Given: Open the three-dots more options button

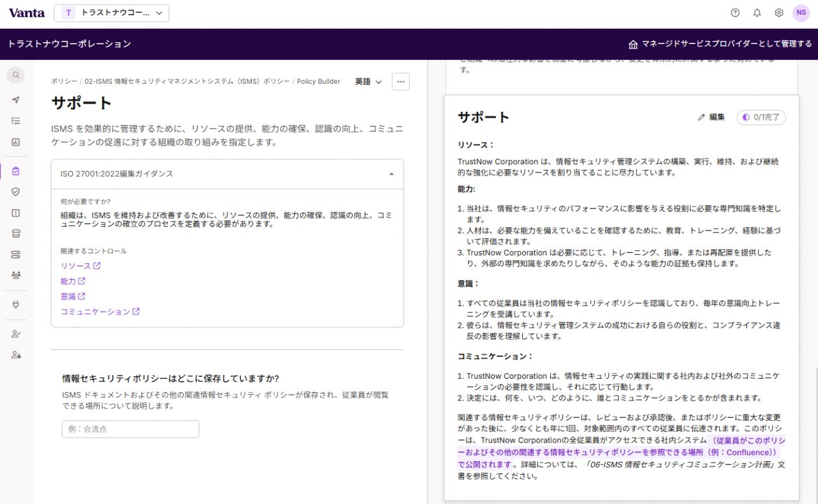Looking at the screenshot, I should pos(401,82).
